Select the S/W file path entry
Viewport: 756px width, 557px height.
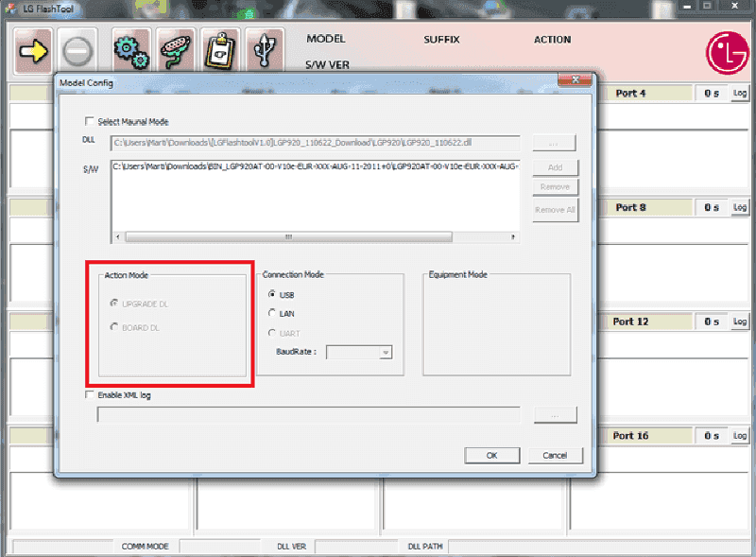(316, 166)
